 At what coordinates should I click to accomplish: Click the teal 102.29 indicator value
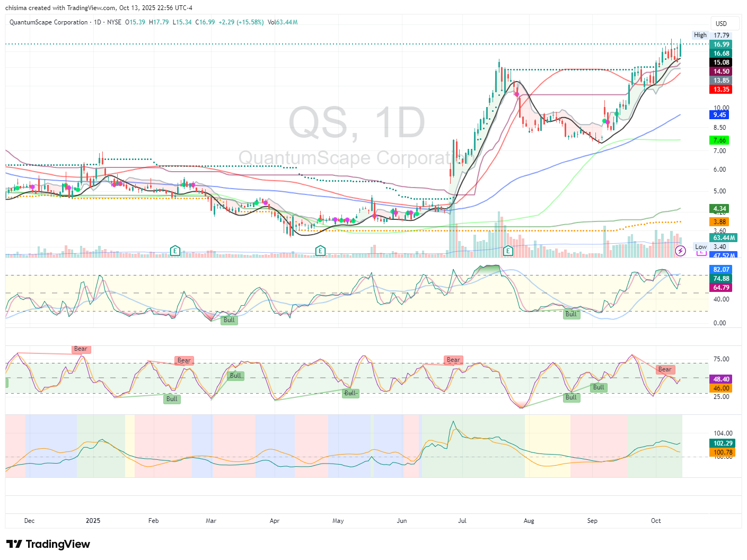[723, 443]
